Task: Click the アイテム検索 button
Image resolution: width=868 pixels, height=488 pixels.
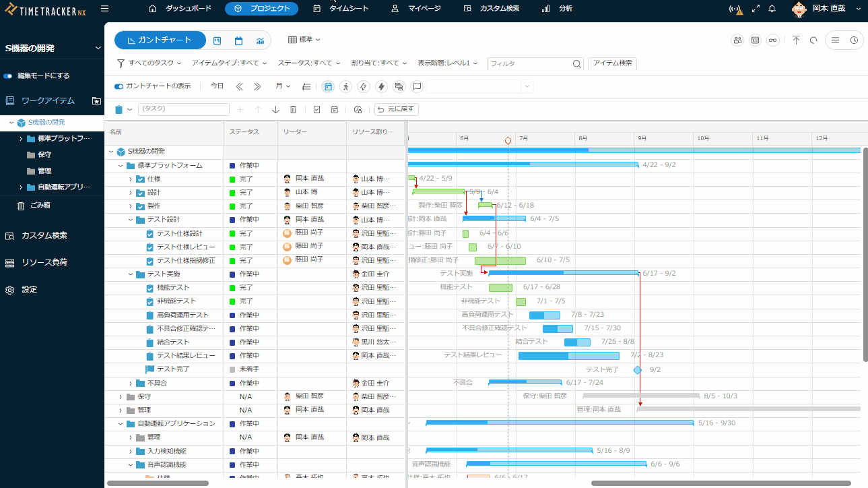Action: tap(612, 63)
